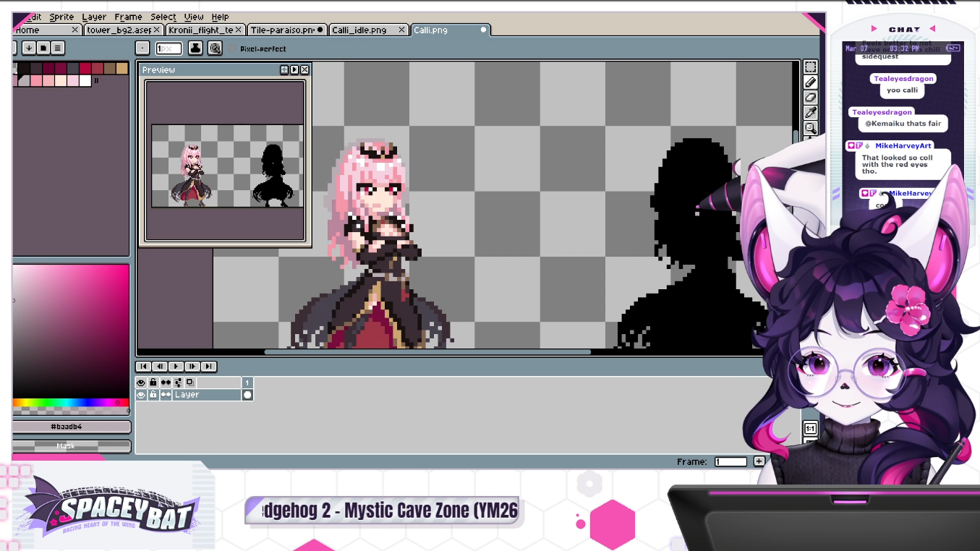The height and width of the screenshot is (551, 980).
Task: Toggle lock for all layers in header
Action: point(153,383)
